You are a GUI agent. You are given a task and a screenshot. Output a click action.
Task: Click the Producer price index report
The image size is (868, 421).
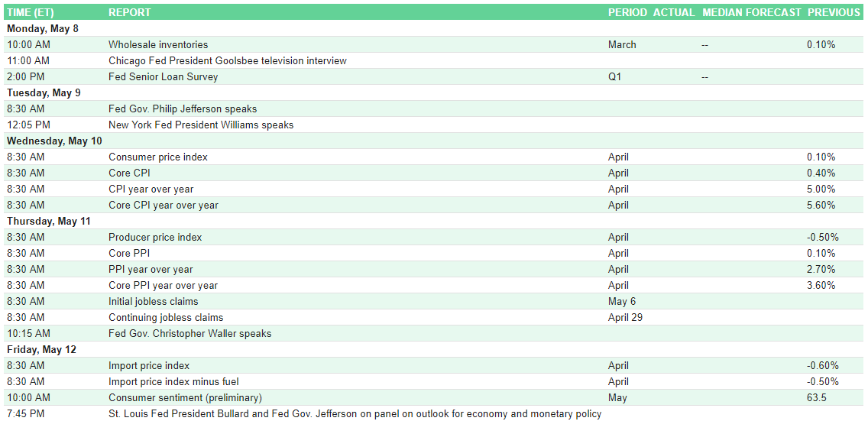coord(155,238)
